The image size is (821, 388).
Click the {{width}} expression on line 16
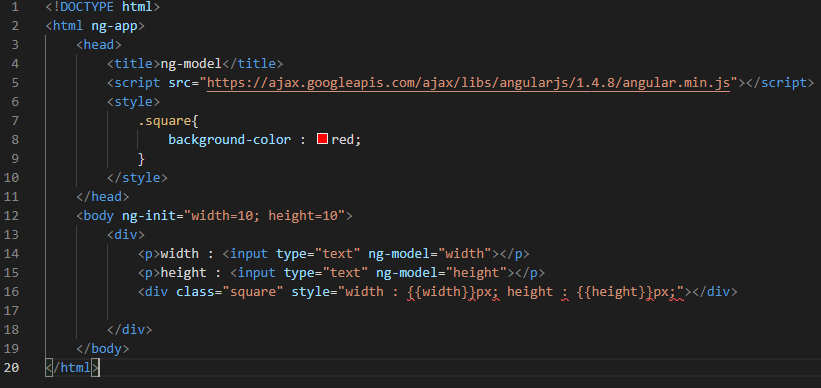(441, 292)
